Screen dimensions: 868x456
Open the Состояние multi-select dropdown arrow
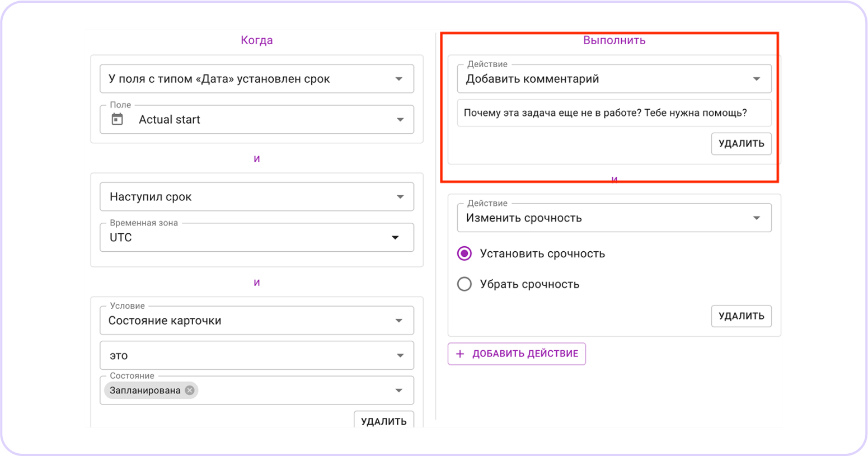(399, 391)
